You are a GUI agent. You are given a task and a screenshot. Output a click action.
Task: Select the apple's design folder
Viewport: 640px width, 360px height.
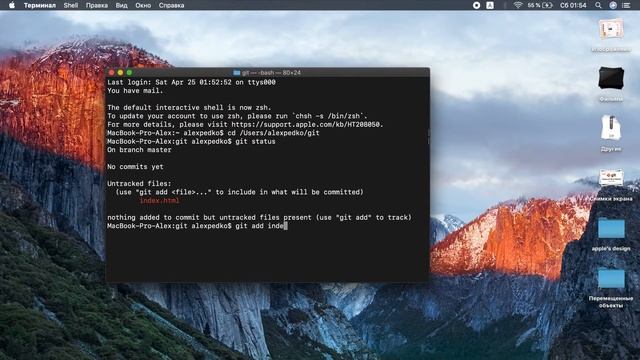611,234
